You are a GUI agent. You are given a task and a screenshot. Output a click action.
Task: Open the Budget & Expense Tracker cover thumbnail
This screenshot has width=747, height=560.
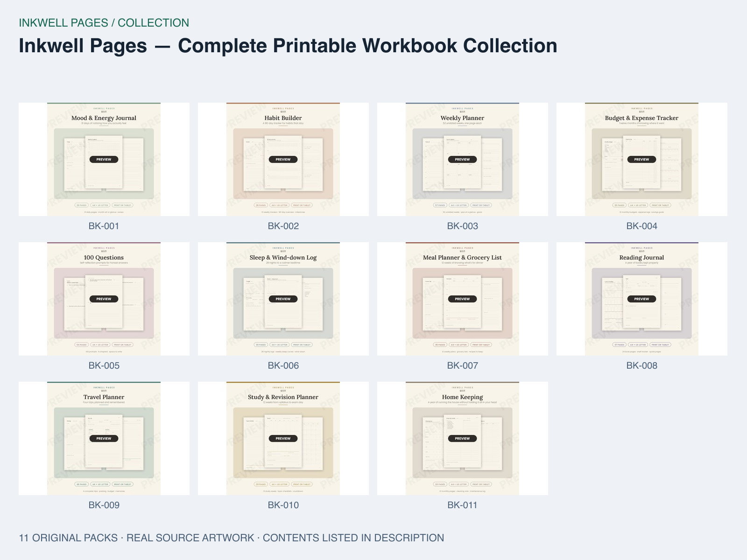point(641,159)
